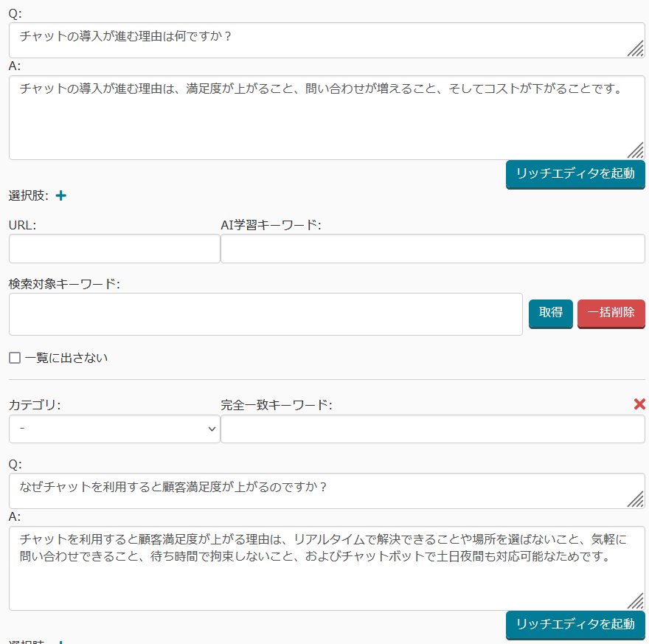
Task: Launch リッチエディタを起動 under the first answer
Action: [x=575, y=174]
